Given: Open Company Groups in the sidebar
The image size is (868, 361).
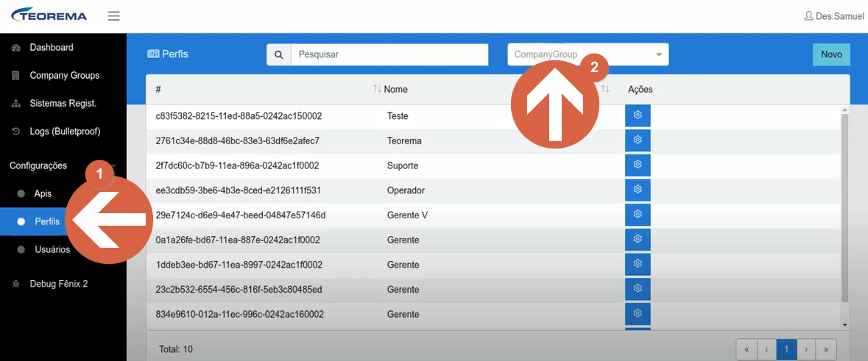Looking at the screenshot, I should tap(64, 75).
